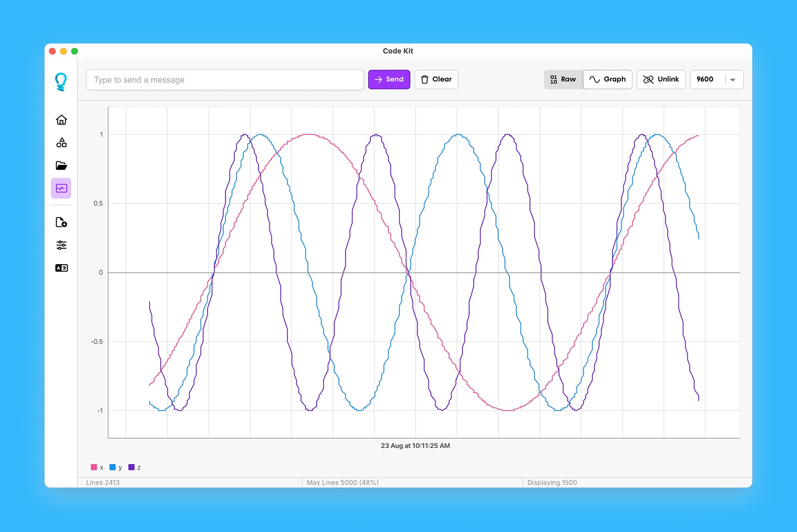Select the active serial monitor graph icon
The width and height of the screenshot is (797, 532).
pos(61,188)
